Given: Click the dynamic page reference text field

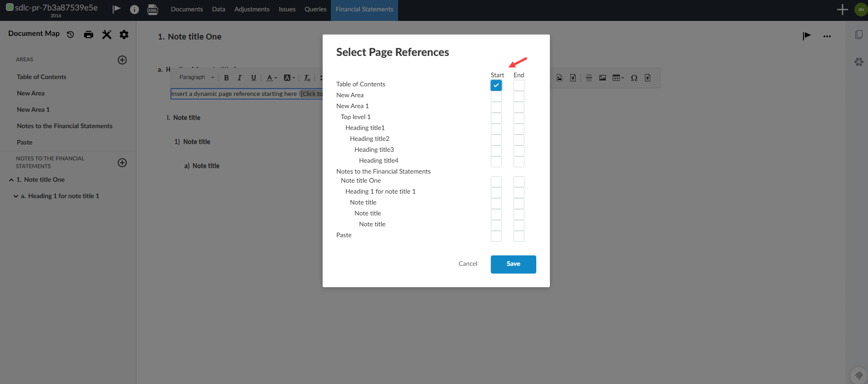Looking at the screenshot, I should (x=247, y=94).
